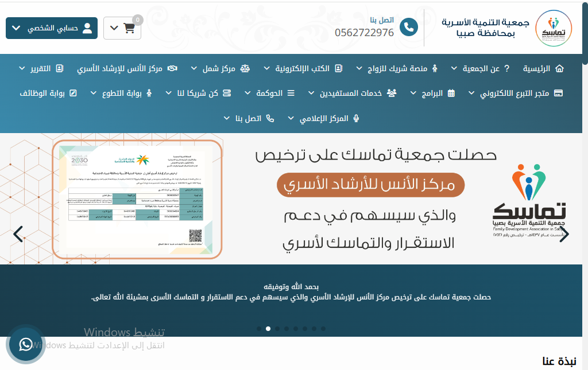The image size is (588, 370).
Task: Click the edit icon beside بوابة الوظائف
Action: (x=73, y=94)
